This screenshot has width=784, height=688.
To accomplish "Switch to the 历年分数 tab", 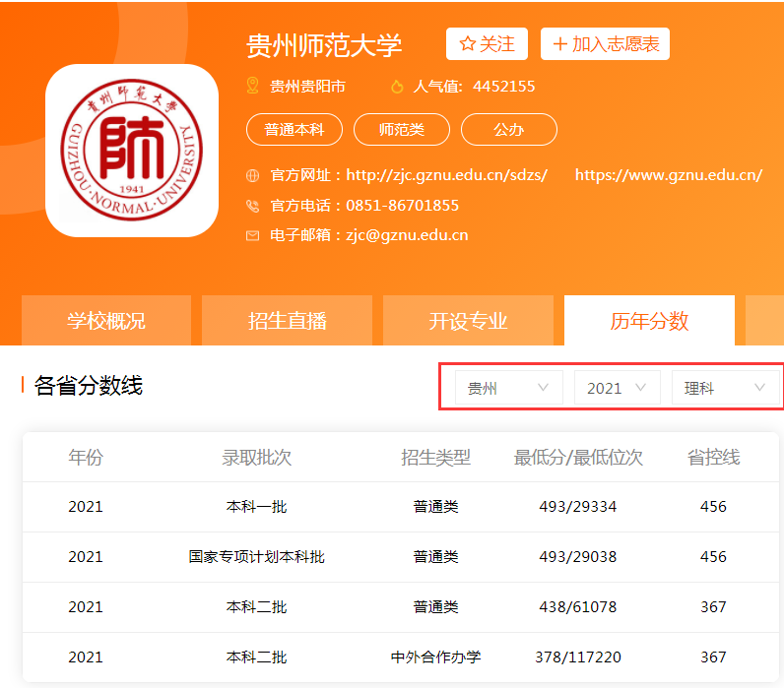I will click(649, 320).
